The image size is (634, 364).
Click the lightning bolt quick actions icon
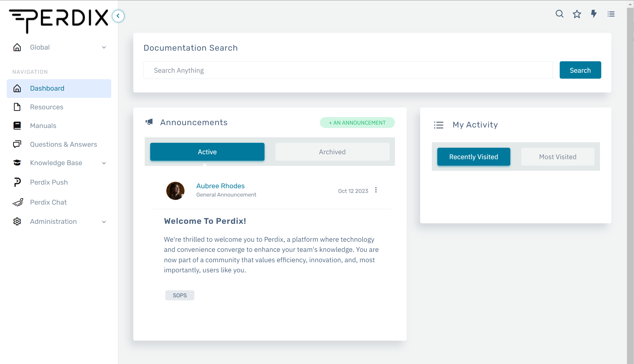pyautogui.click(x=594, y=14)
